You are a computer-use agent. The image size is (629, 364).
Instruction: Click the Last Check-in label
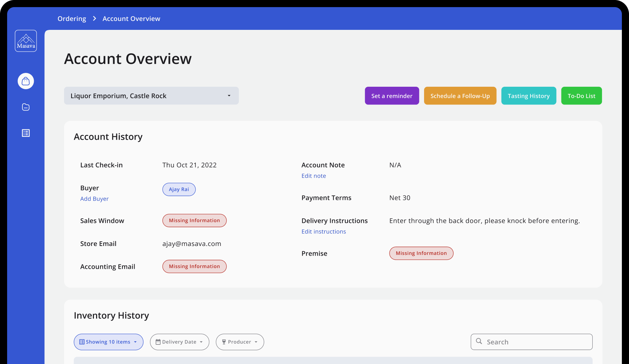click(101, 165)
